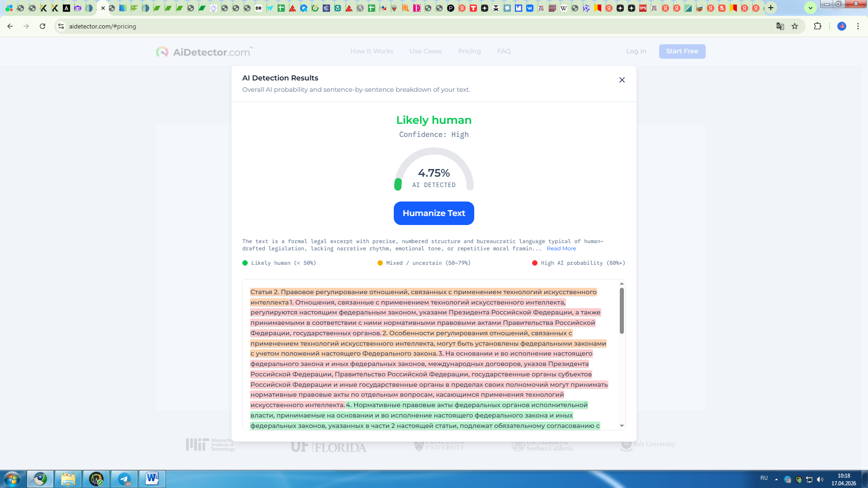Image resolution: width=868 pixels, height=488 pixels.
Task: Switch to the black circled P favicon tab
Action: 451,8
